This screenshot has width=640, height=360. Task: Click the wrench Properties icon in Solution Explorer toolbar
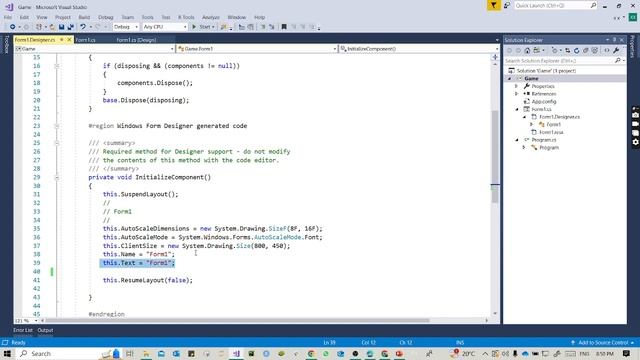pyautogui.click(x=616, y=51)
